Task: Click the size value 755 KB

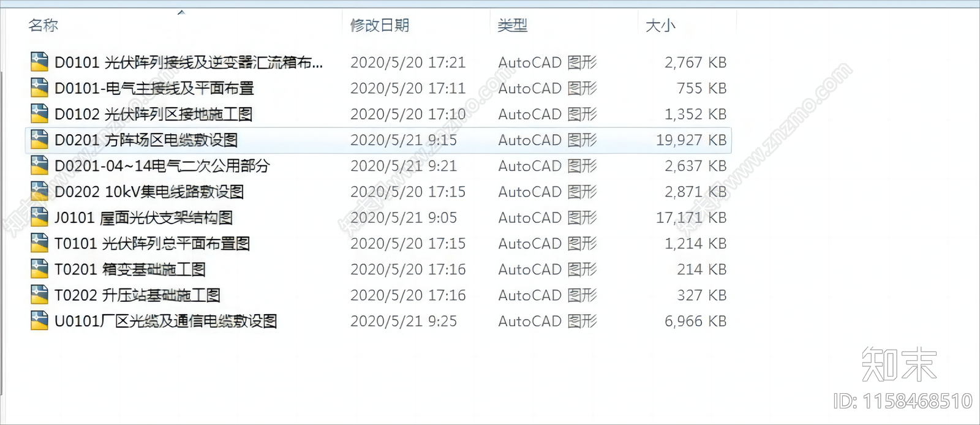Action: pyautogui.click(x=702, y=88)
